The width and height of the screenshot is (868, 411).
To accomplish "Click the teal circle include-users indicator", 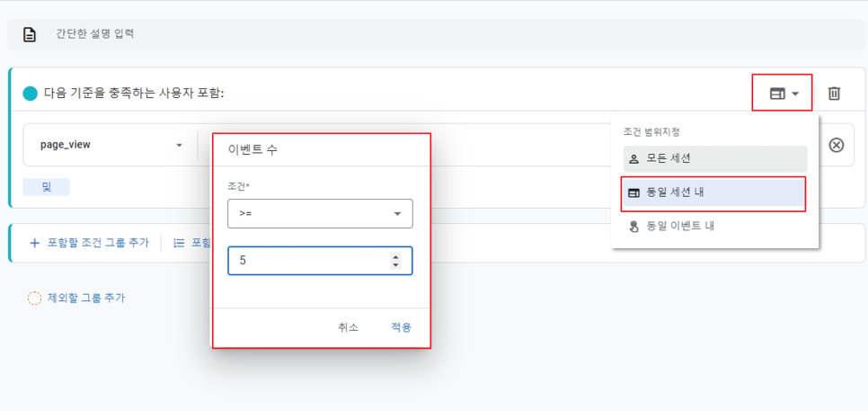I will [x=31, y=93].
